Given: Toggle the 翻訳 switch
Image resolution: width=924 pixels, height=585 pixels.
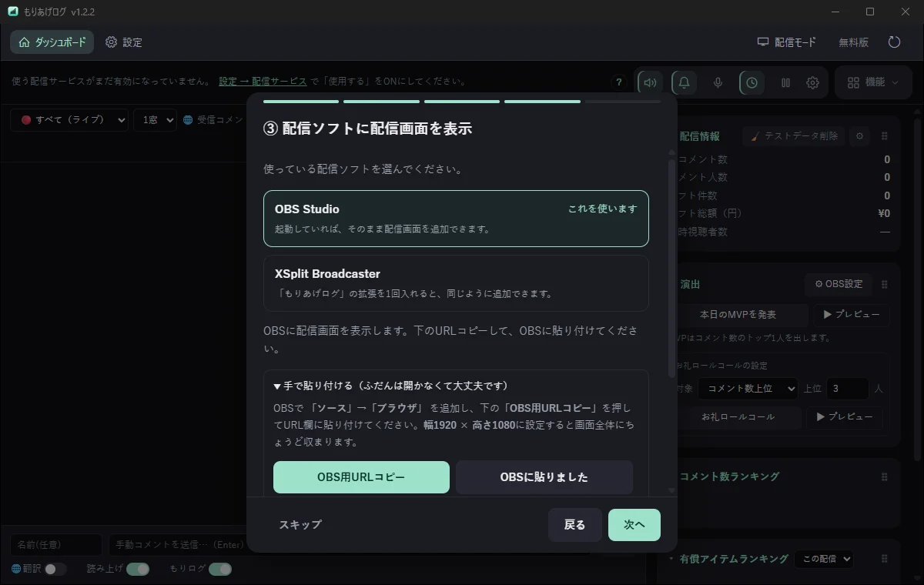Looking at the screenshot, I should point(55,569).
